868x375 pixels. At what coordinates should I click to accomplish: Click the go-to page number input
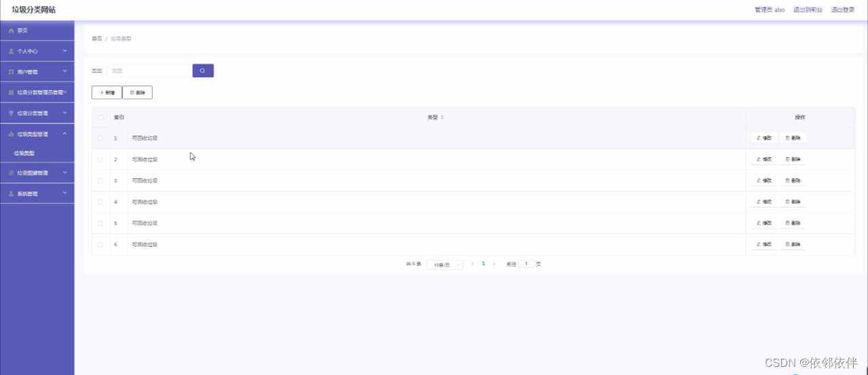526,264
